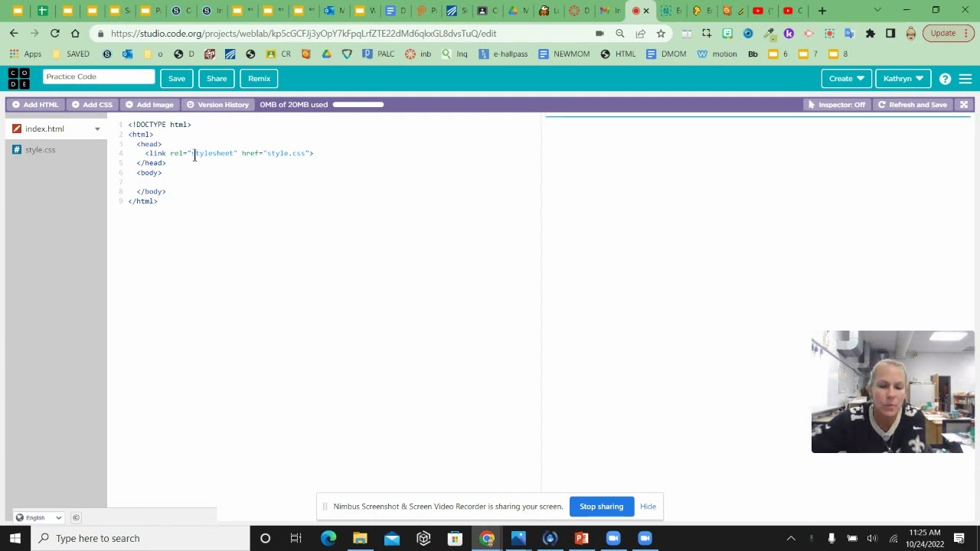Go to browser home page
Screen dimensions: 980x551
[75, 34]
